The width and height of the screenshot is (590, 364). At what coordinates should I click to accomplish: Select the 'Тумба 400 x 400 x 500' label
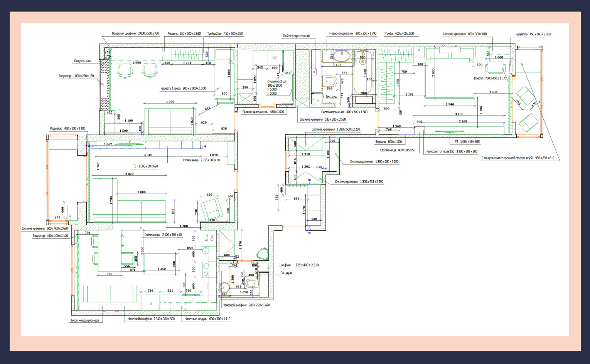[399, 34]
